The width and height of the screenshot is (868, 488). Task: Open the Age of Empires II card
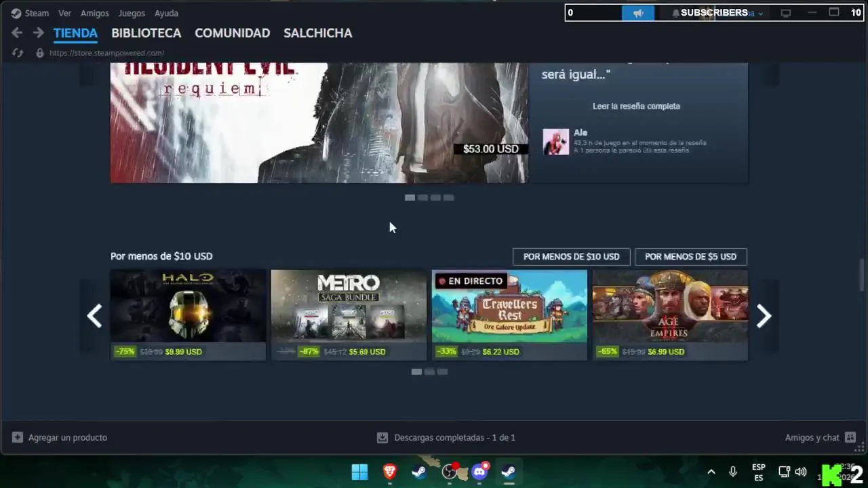click(x=670, y=314)
